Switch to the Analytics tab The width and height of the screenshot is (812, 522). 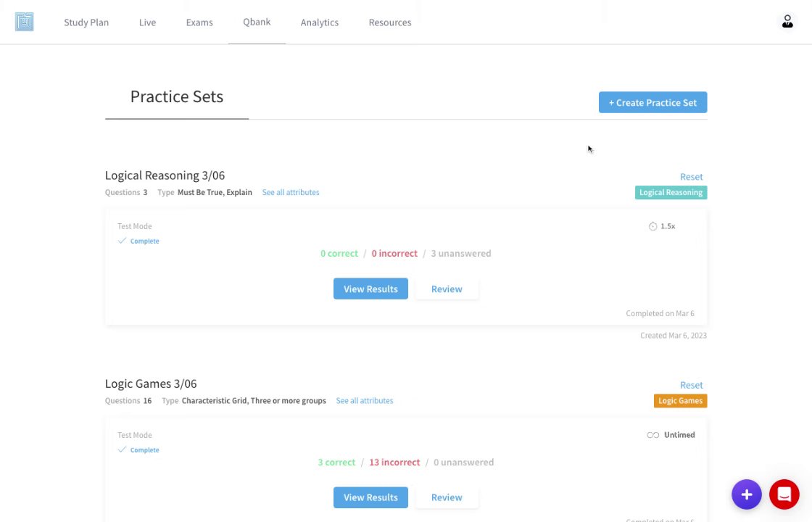pos(320,22)
